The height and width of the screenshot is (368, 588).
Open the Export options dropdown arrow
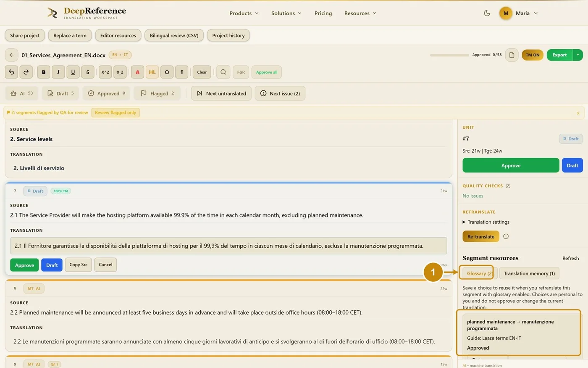click(578, 55)
